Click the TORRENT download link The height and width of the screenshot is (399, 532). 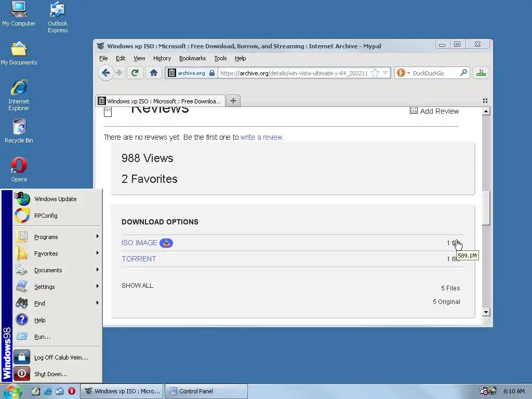pyautogui.click(x=139, y=259)
